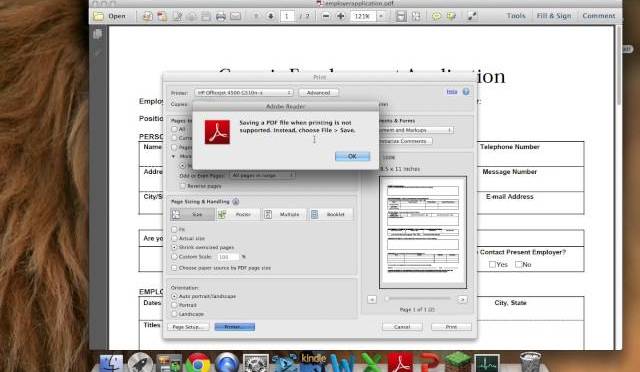Viewport: 640px width, 372px height.
Task: Click the Print icon in Reader toolbar
Action: (221, 16)
